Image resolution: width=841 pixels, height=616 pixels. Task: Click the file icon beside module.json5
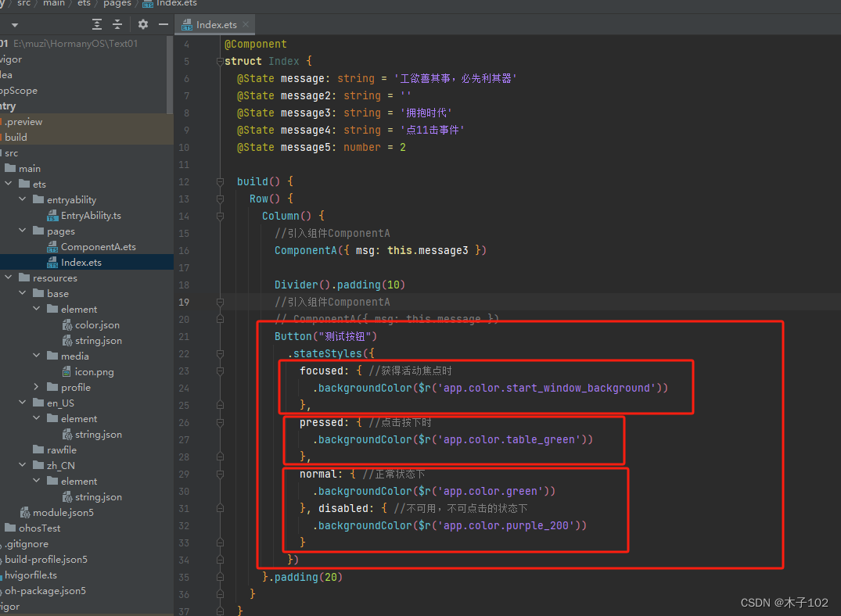tap(25, 513)
